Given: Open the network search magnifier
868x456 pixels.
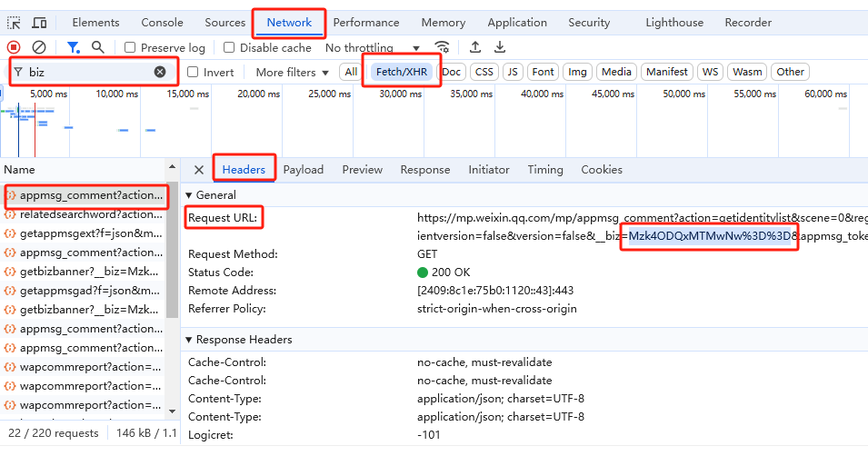Looking at the screenshot, I should tap(97, 47).
